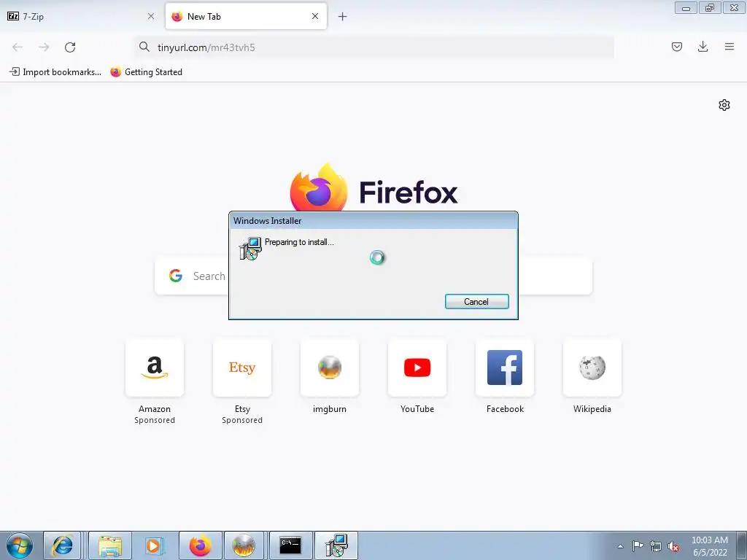Click the search magnifier in address bar
This screenshot has height=560, width=747.
click(144, 47)
